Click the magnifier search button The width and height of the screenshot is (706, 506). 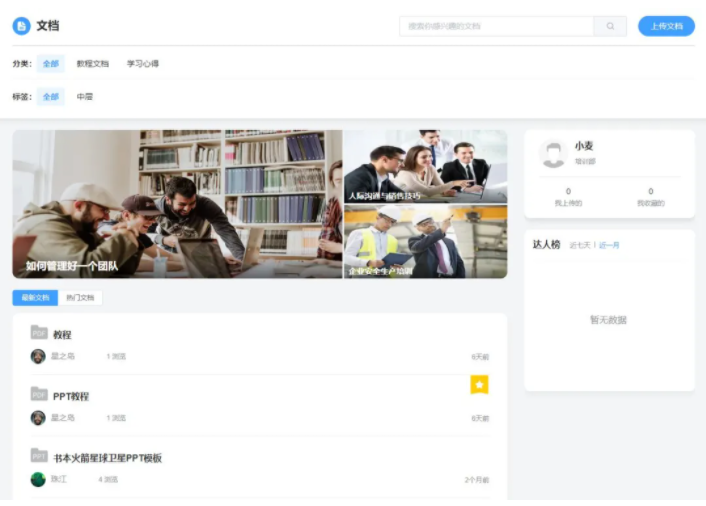pyautogui.click(x=610, y=26)
